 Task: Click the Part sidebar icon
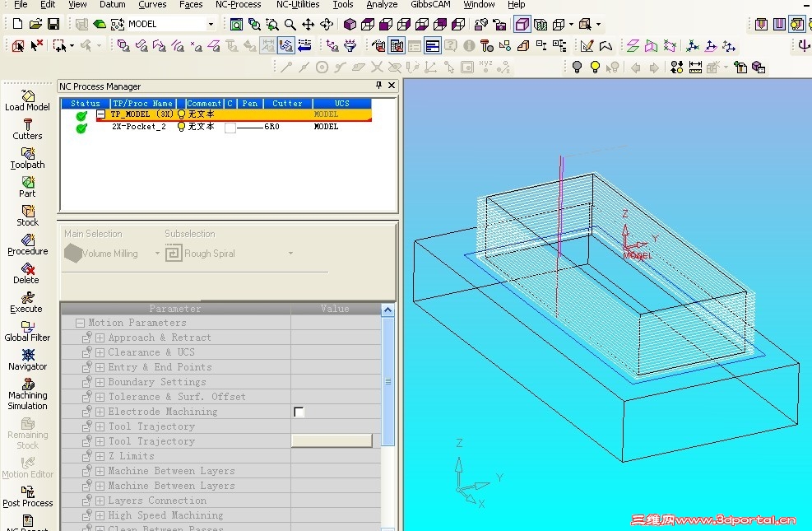(27, 188)
